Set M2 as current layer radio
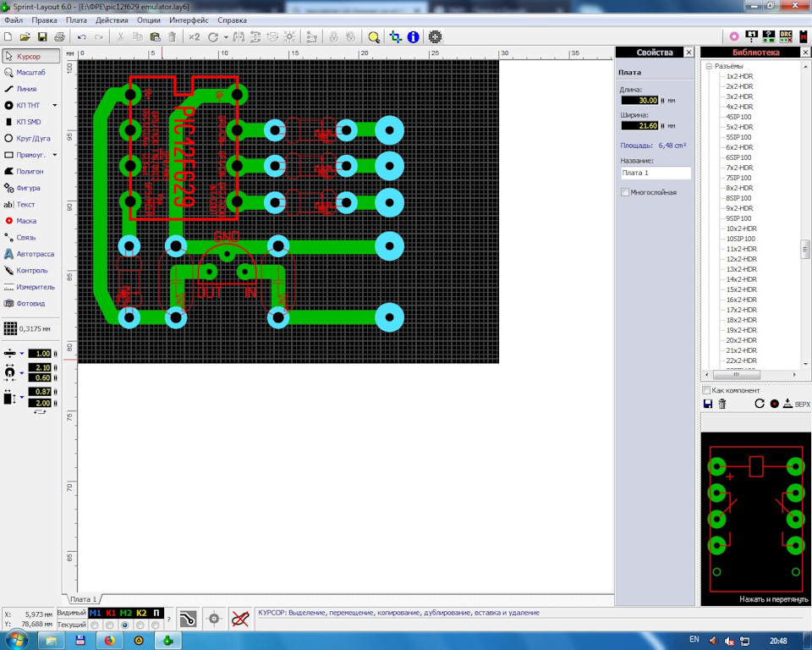This screenshot has width=812, height=650. click(x=125, y=625)
